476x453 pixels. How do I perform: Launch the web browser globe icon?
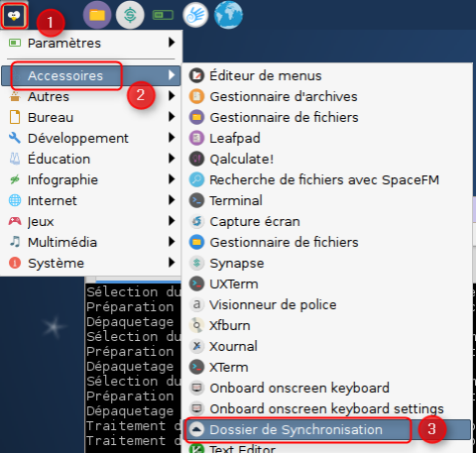pos(228,15)
